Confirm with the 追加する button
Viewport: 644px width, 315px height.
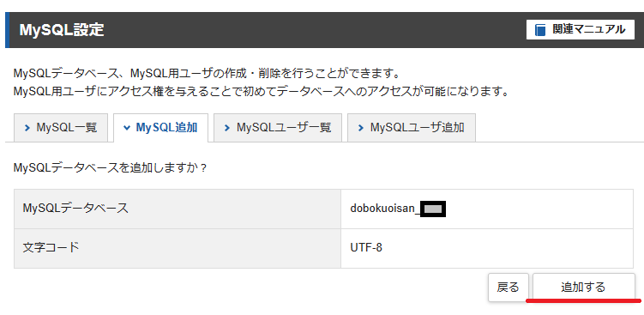pyautogui.click(x=584, y=287)
